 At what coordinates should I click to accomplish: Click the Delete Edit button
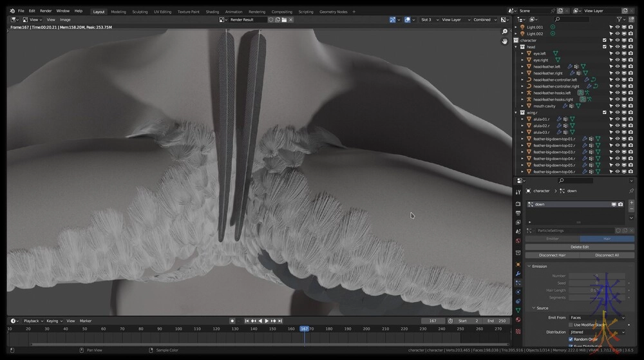(x=580, y=247)
